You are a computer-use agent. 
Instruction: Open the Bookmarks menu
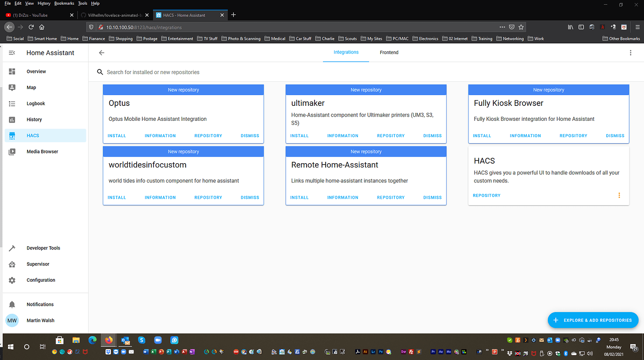point(64,3)
